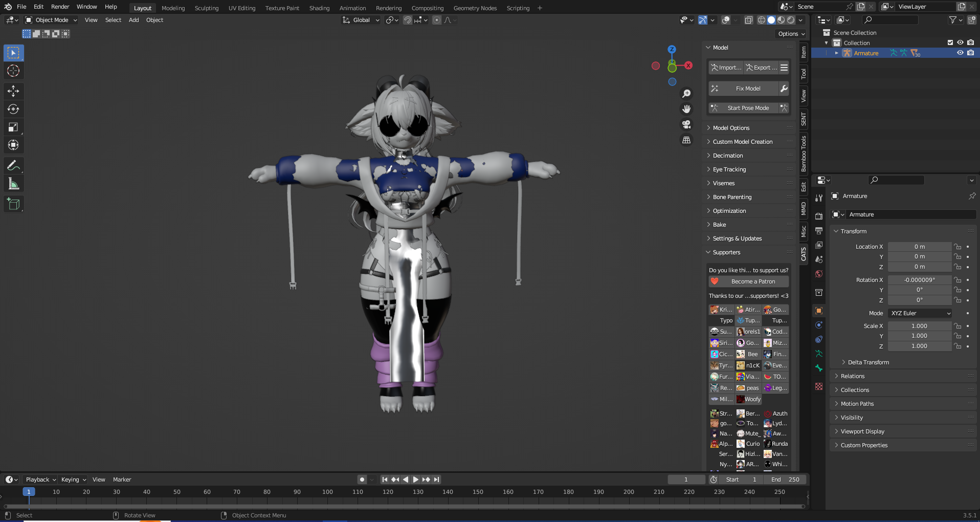Click the Fix Model button
The height and width of the screenshot is (522, 980).
748,89
